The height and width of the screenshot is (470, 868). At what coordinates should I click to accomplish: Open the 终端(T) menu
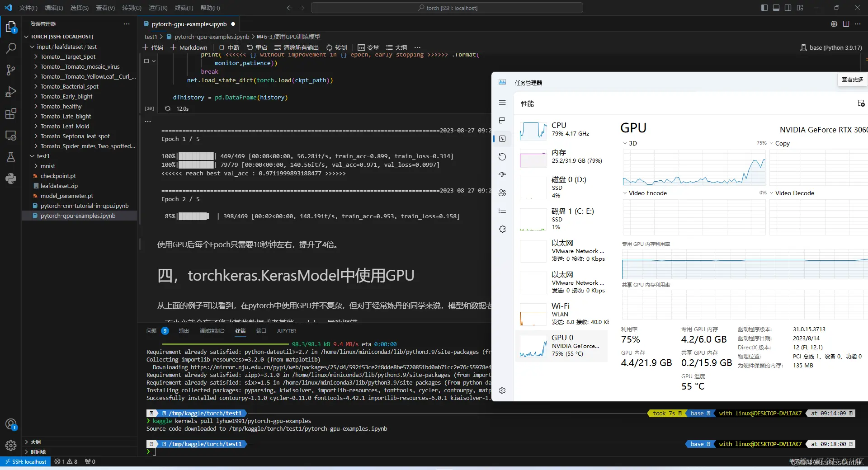coord(184,8)
